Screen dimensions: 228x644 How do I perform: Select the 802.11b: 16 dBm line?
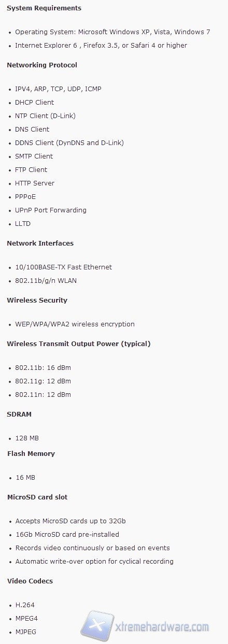pos(43,368)
